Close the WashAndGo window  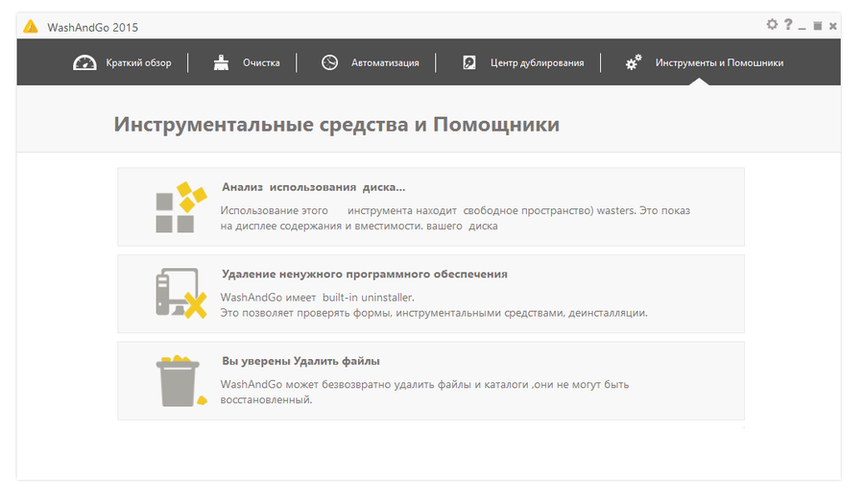833,26
